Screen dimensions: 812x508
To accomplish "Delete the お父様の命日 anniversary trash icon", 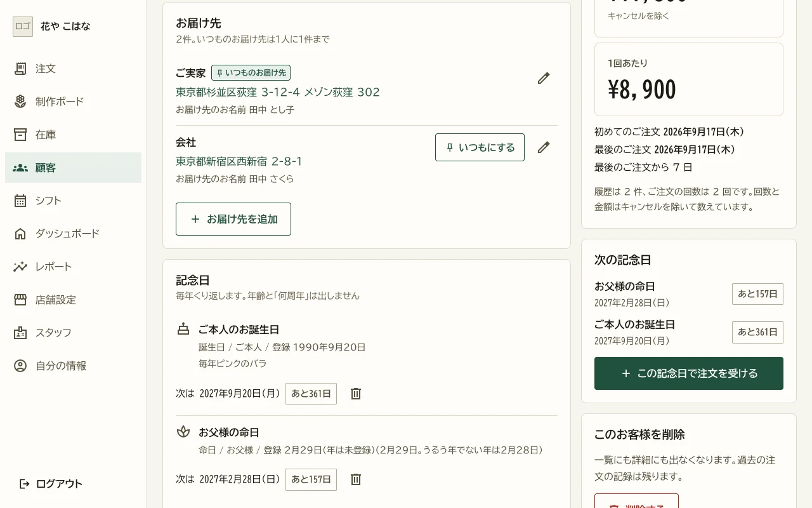I will [x=356, y=479].
